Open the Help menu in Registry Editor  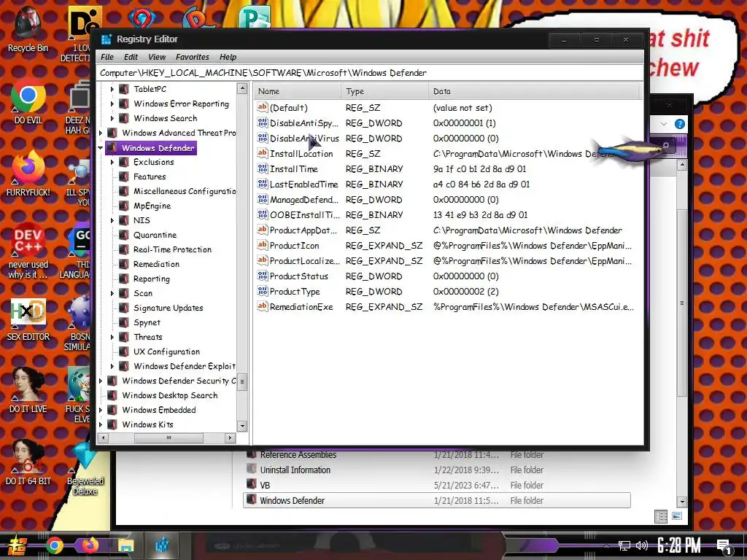point(228,57)
